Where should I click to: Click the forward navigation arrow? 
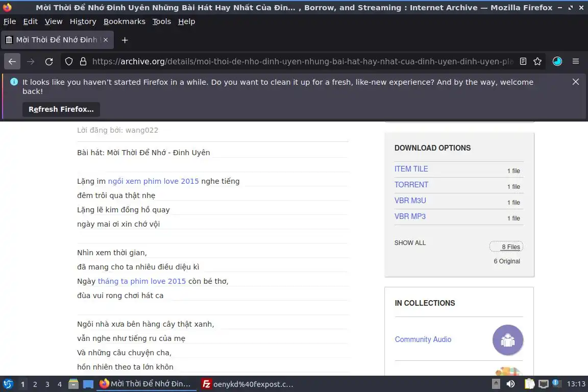[x=31, y=62]
